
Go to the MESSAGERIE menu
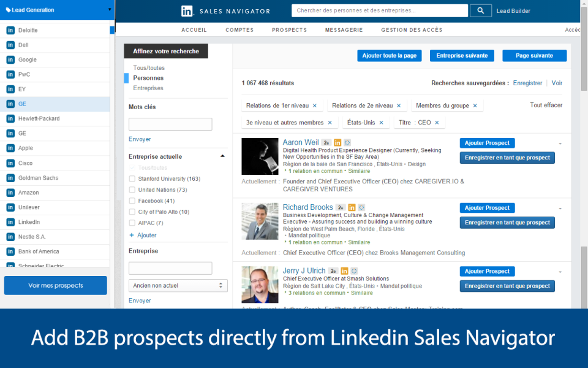tap(344, 30)
